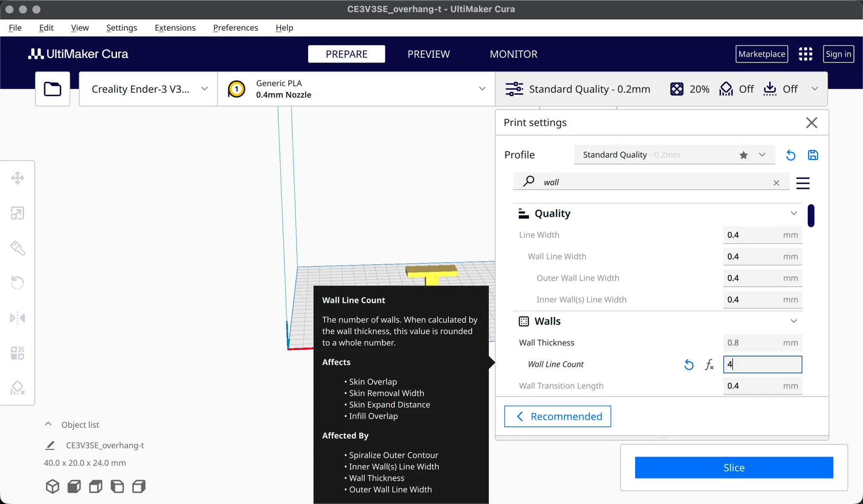Screen dimensions: 863x504
Task: Open file via folder icon
Action: (x=53, y=89)
